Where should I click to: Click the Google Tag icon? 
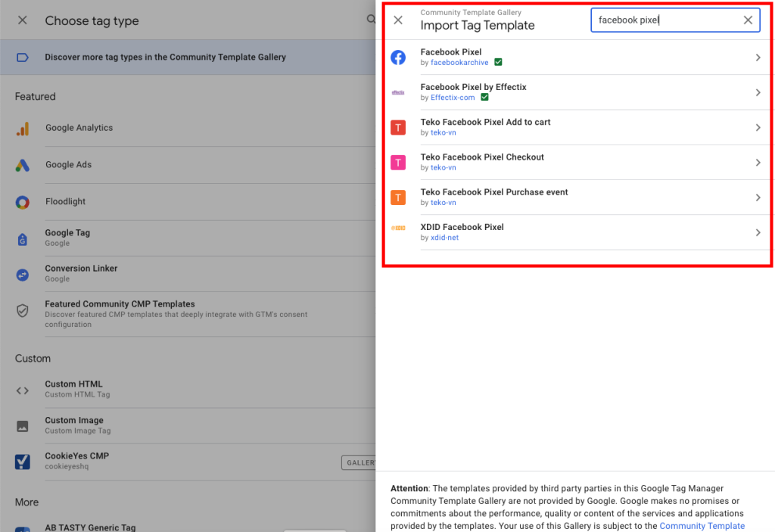pyautogui.click(x=22, y=239)
